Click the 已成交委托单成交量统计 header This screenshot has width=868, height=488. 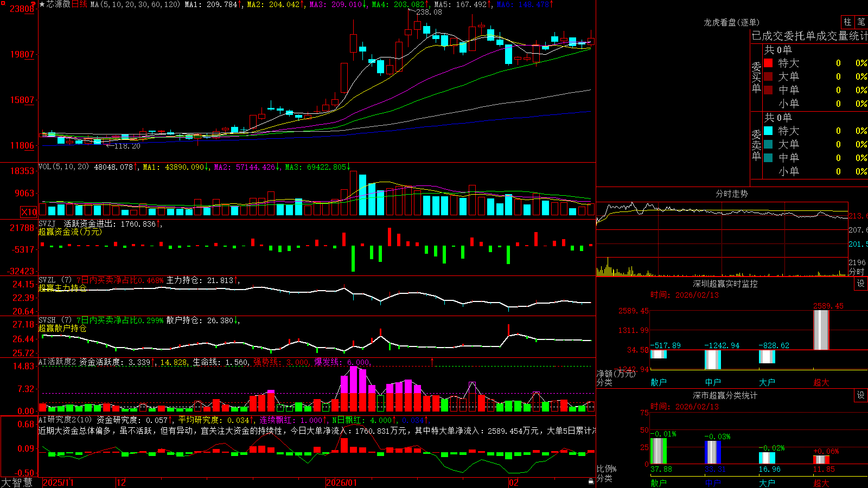(x=809, y=36)
